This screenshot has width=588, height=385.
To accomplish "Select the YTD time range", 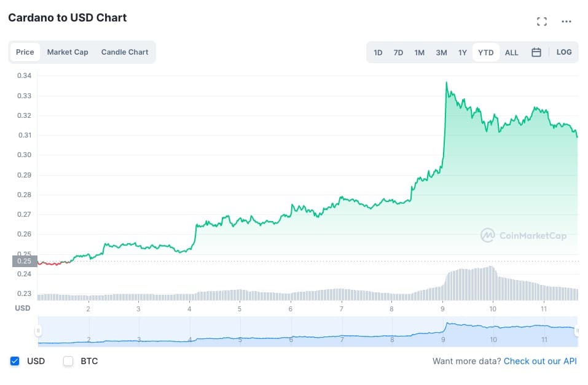I will point(485,52).
